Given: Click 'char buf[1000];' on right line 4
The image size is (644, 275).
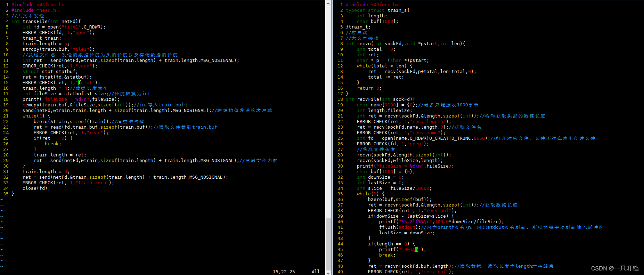Looking at the screenshot, I should 378,22.
